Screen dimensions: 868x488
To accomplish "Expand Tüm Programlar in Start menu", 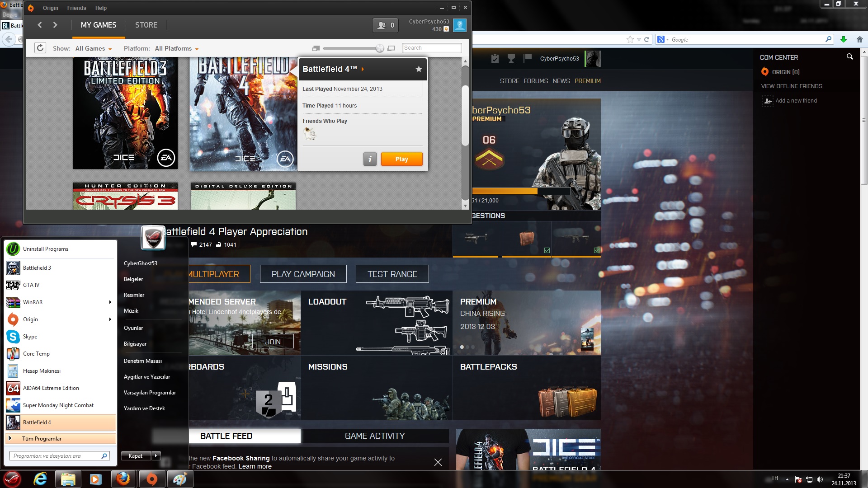I will 61,439.
